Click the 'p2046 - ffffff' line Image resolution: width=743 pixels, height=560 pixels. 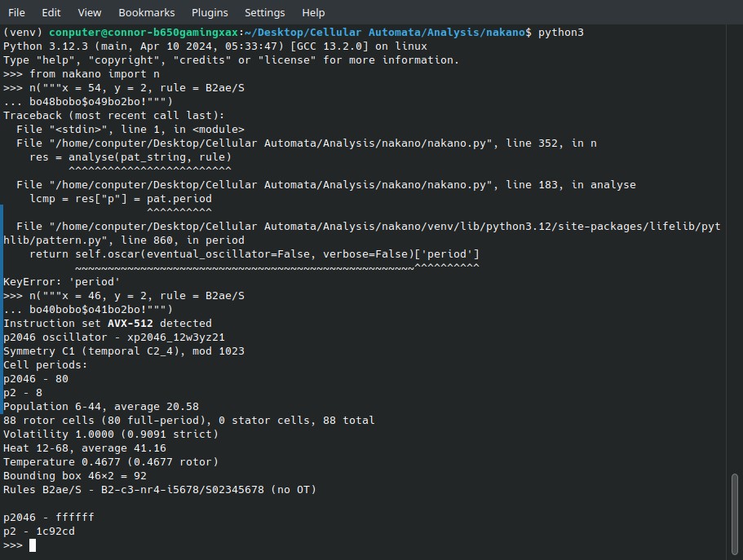tap(49, 518)
